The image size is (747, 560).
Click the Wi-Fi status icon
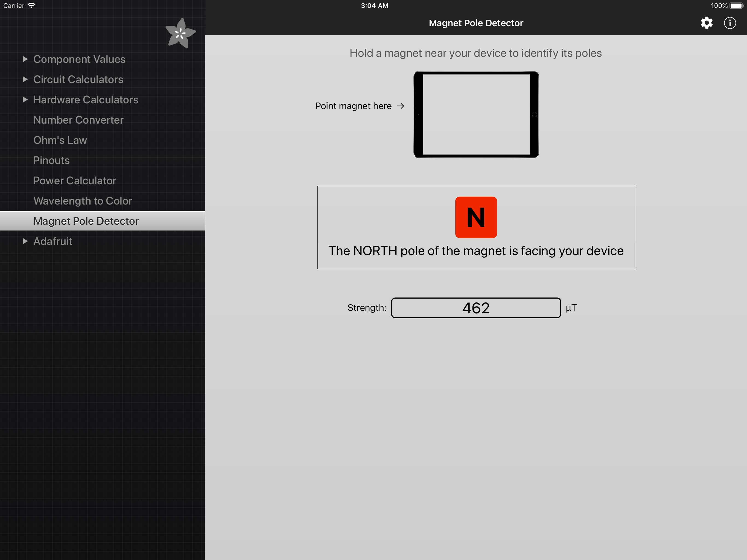tap(31, 5)
